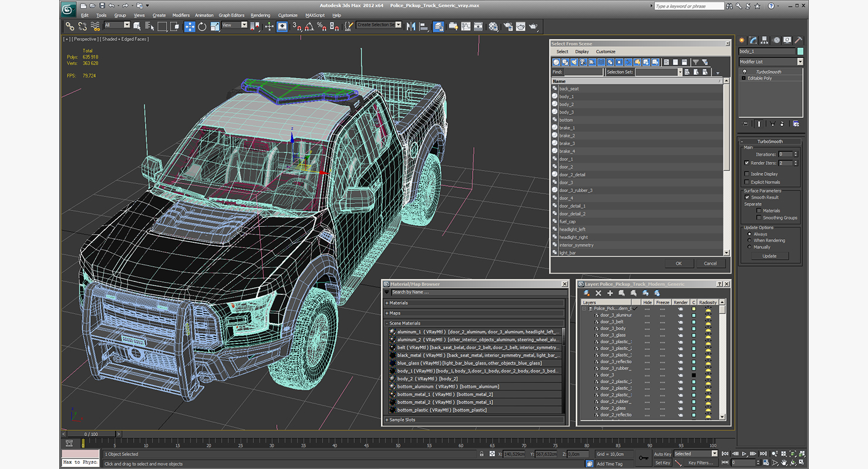The width and height of the screenshot is (868, 469).
Task: Click Cancel in Select From Scene dialog
Action: 710,263
